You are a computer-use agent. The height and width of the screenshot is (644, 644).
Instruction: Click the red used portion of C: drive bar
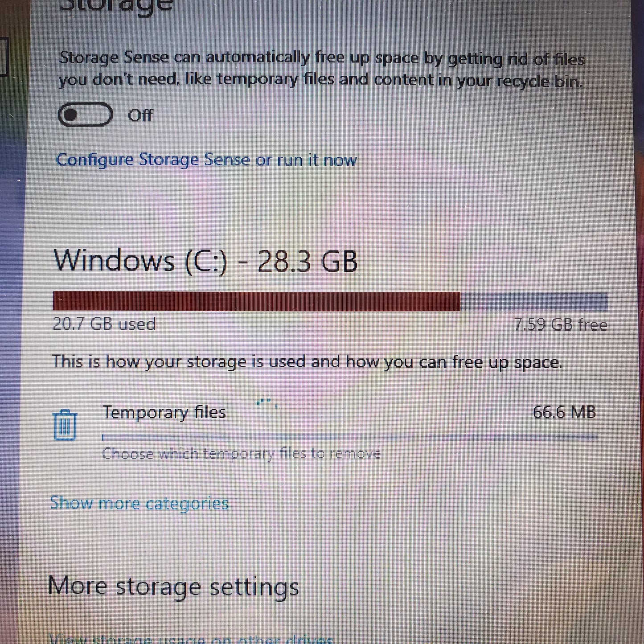pyautogui.click(x=256, y=301)
